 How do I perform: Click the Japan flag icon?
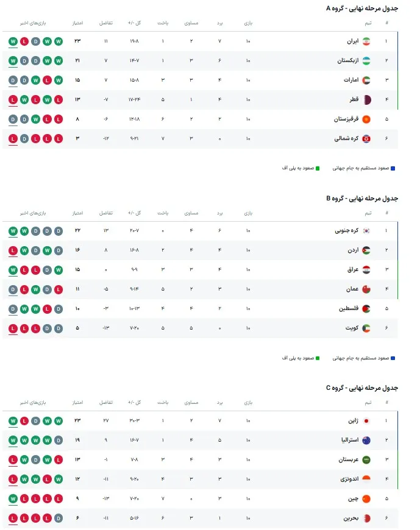[366, 421]
